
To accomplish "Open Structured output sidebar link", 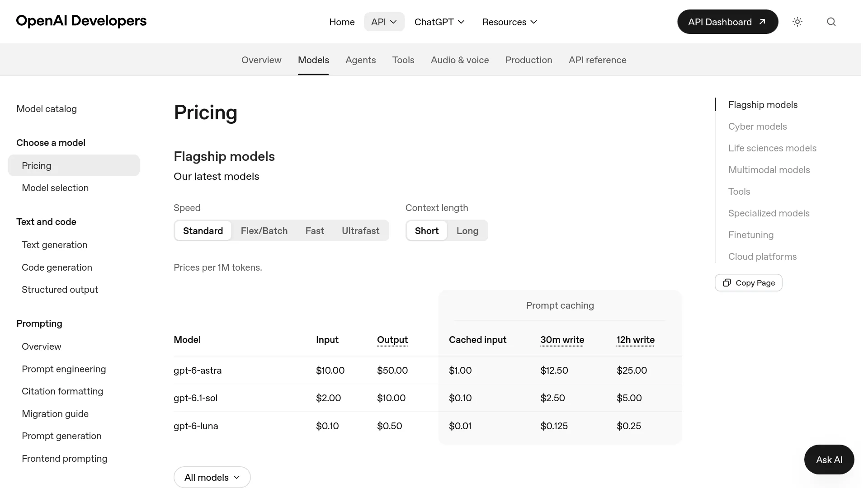I will click(x=60, y=290).
